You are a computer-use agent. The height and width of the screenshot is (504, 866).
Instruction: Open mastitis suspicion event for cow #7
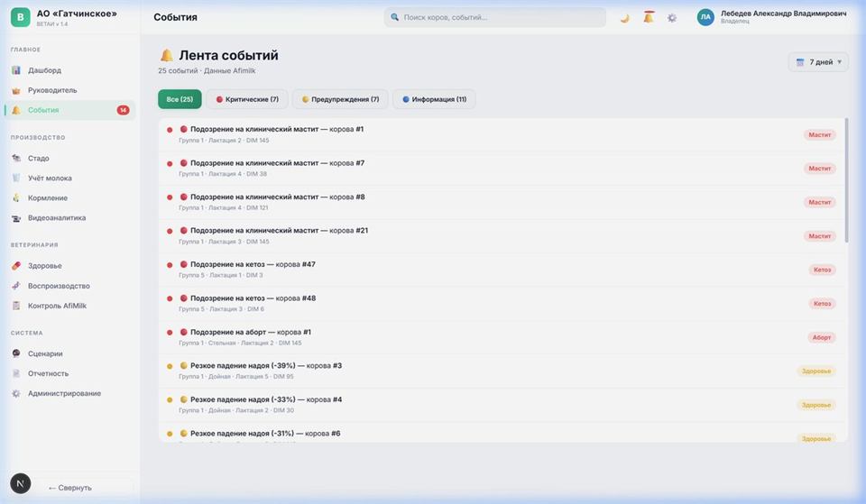pyautogui.click(x=277, y=163)
